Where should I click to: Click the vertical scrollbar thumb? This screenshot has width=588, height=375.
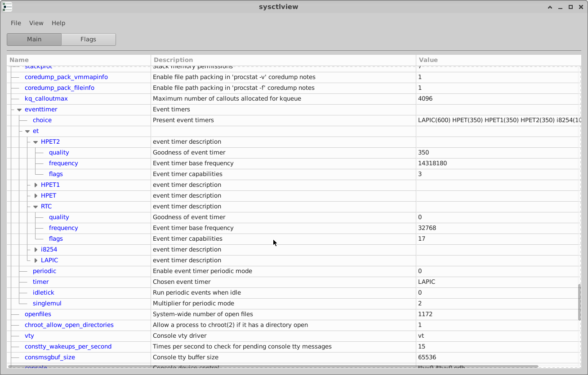[x=579, y=302]
